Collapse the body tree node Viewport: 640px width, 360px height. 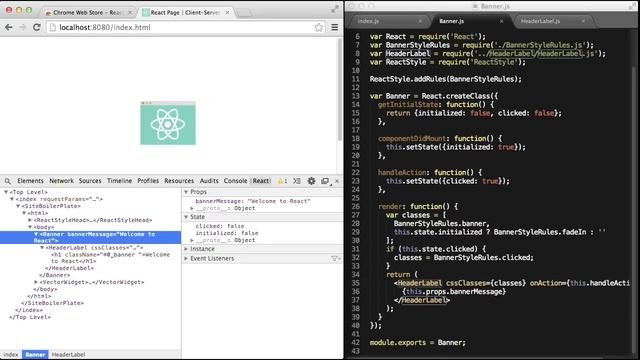[30, 227]
